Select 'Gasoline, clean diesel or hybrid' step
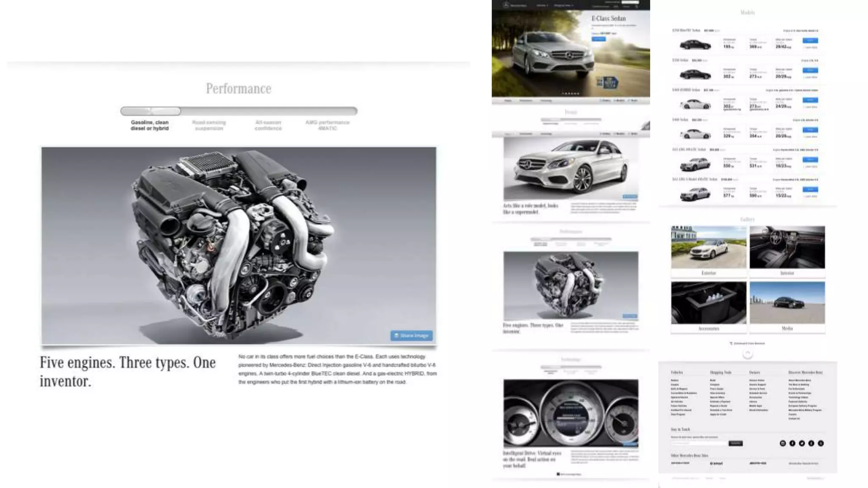This screenshot has width=868, height=488. tap(150, 125)
